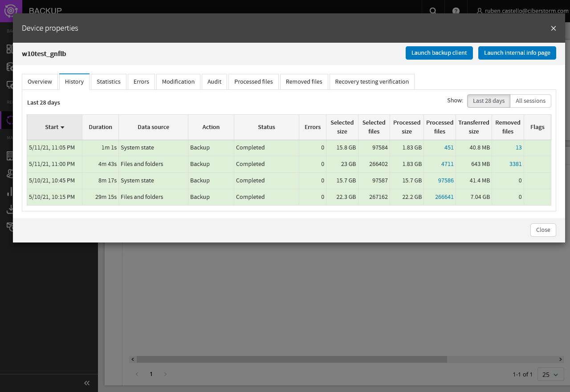Close Device properties with the X icon
The width and height of the screenshot is (570, 392).
click(554, 28)
